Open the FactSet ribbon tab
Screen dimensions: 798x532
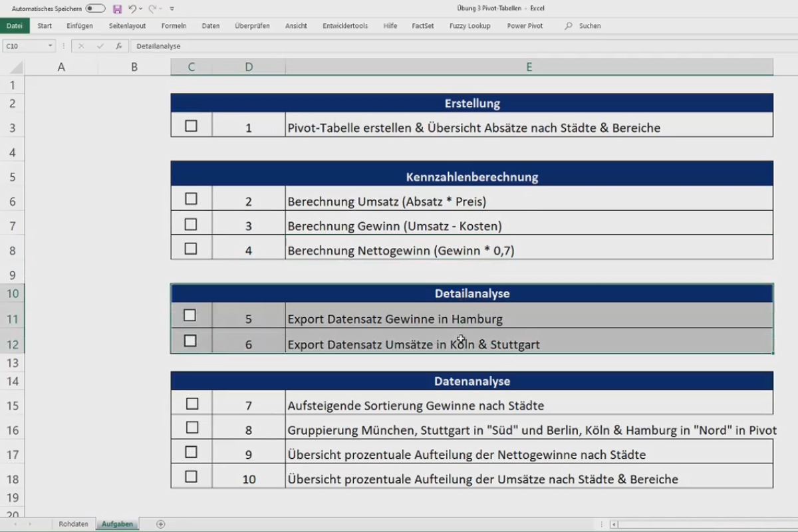point(423,26)
